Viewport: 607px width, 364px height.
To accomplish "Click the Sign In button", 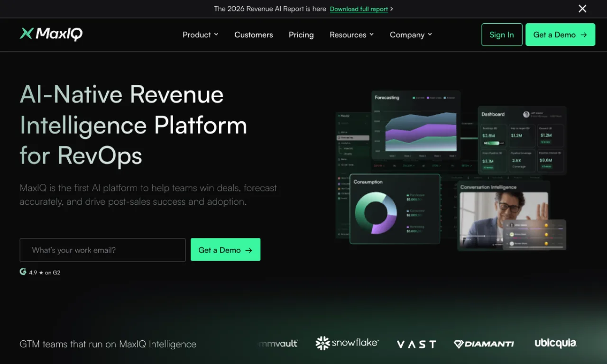I will (x=502, y=35).
